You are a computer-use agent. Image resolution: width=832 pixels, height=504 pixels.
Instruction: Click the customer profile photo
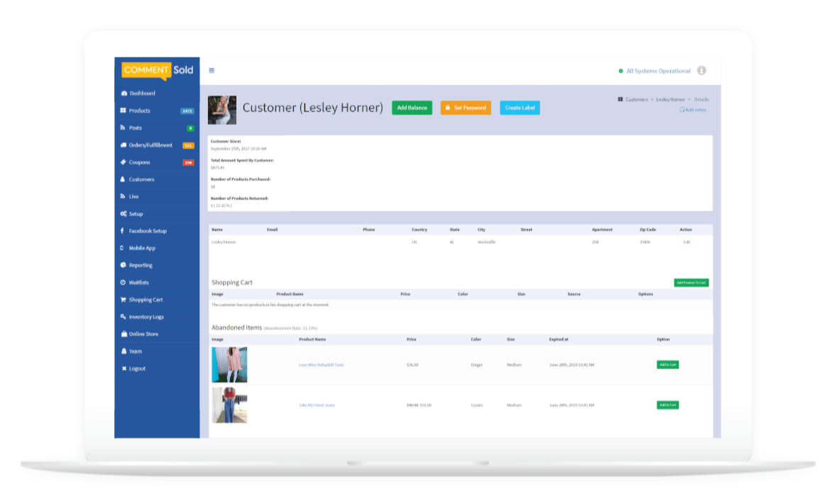[x=221, y=110]
